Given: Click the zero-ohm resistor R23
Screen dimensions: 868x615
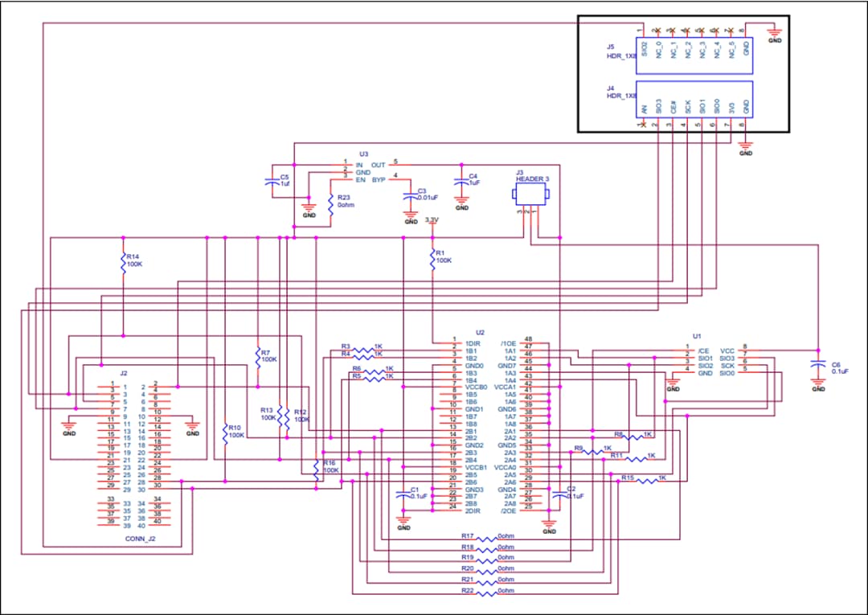Looking at the screenshot, I should click(332, 202).
